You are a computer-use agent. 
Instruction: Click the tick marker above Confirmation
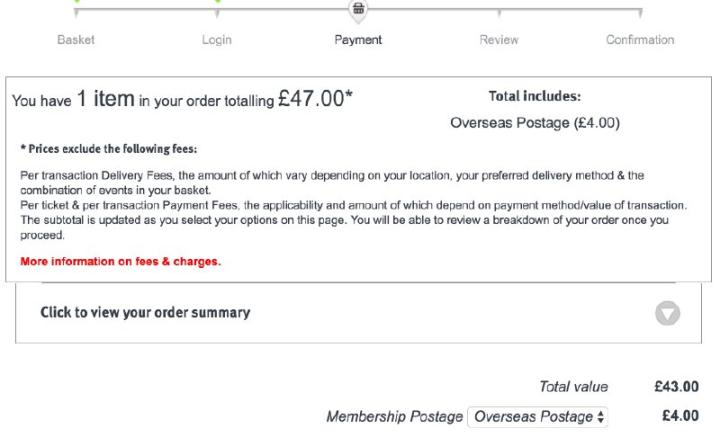pos(639,11)
